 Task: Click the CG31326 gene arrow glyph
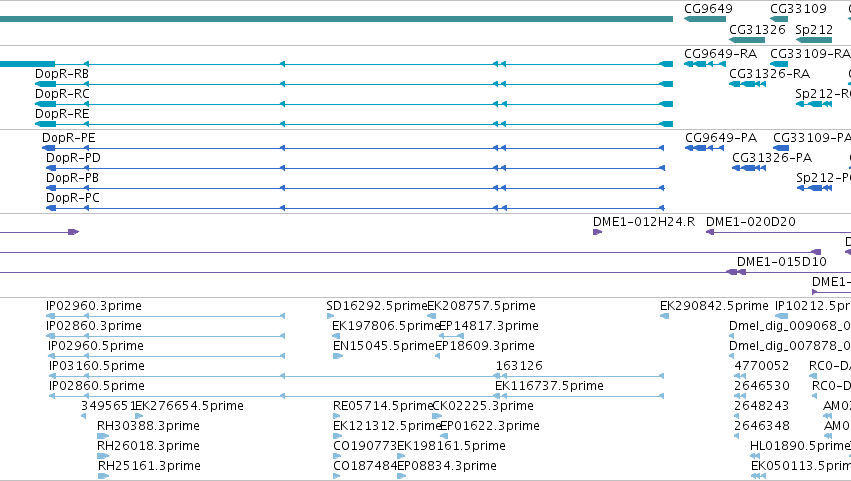(747, 40)
